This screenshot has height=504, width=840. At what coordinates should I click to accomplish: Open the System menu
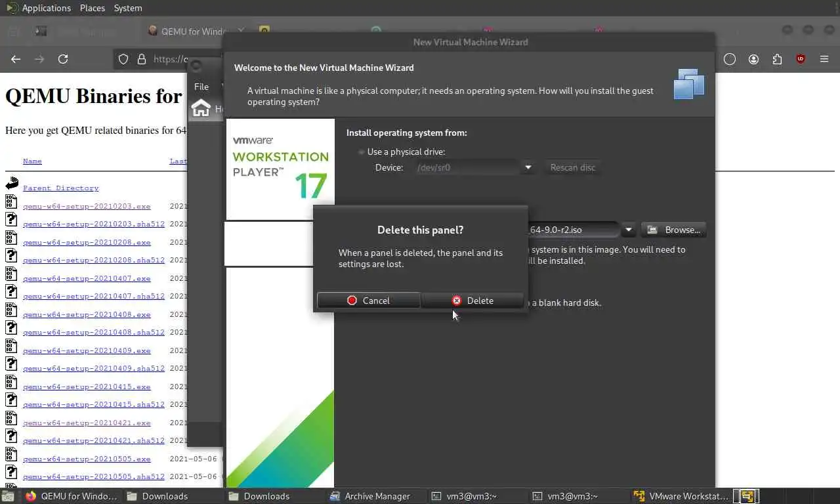pyautogui.click(x=128, y=8)
